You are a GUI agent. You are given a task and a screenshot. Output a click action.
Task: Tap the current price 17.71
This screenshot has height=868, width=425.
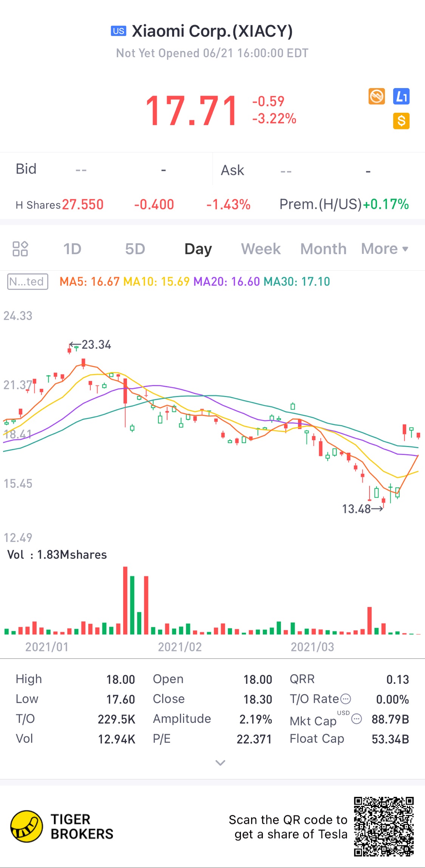pos(192,110)
